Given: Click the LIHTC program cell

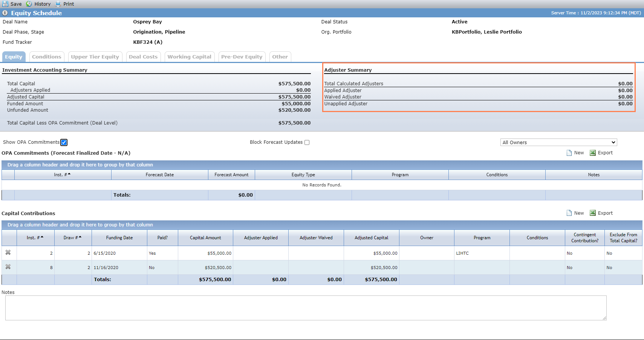Looking at the screenshot, I should click(482, 253).
